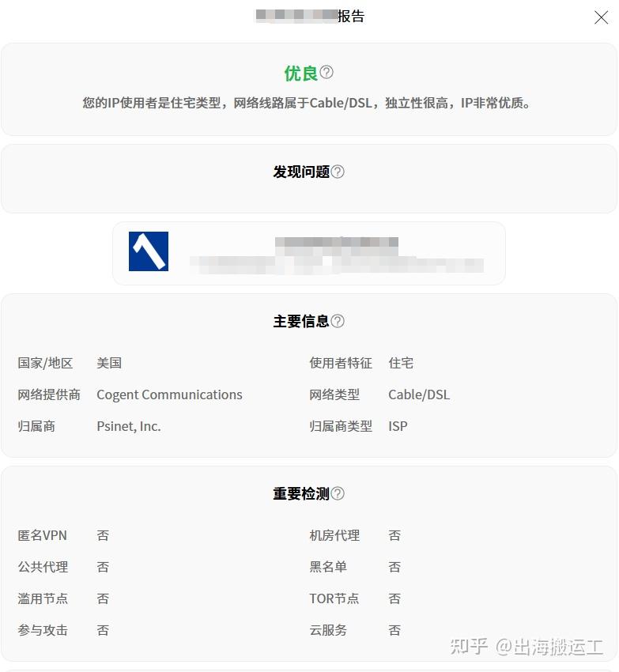The height and width of the screenshot is (672, 619).
Task: Select the Cable/DSL network type value
Action: (x=419, y=395)
